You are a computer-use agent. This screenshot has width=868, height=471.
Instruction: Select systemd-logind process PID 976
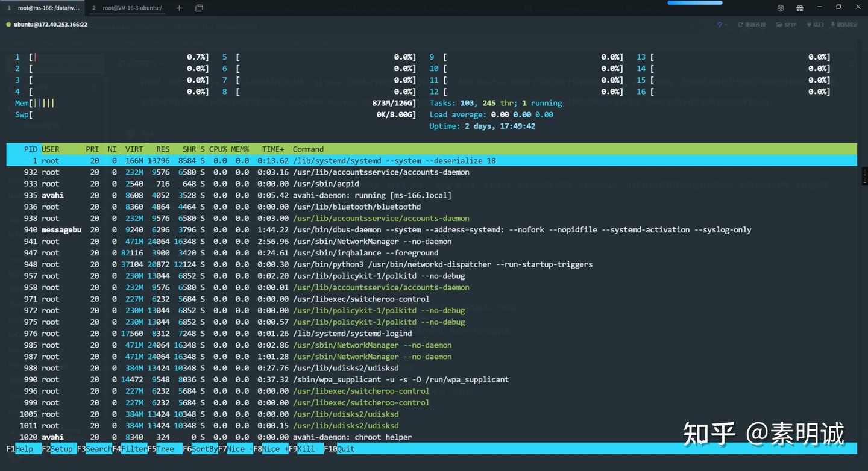(x=432, y=333)
